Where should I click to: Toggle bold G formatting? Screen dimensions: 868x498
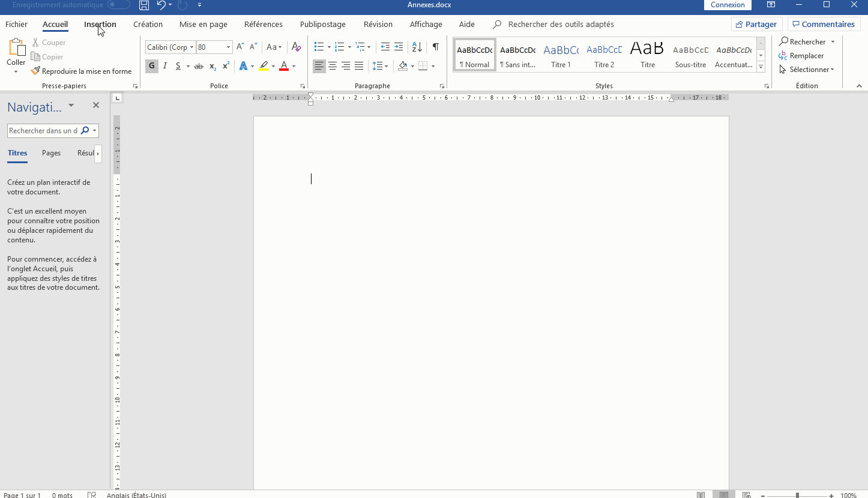click(x=152, y=66)
